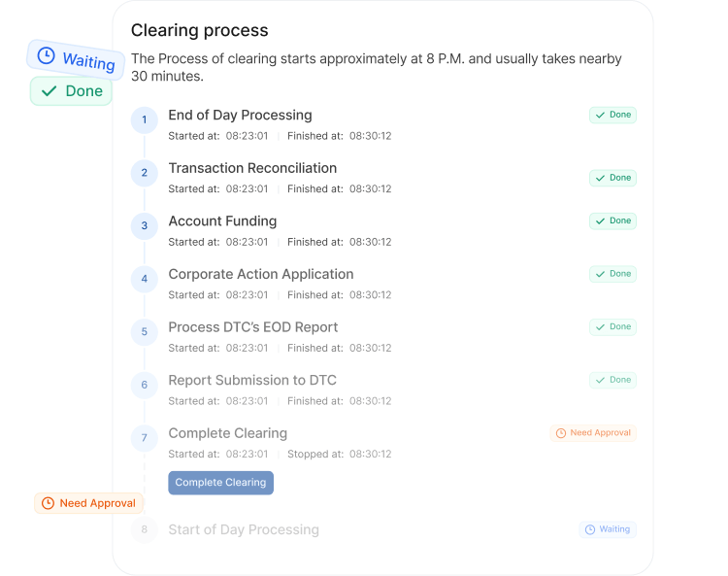Click the floating orange Need Approval tag
The width and height of the screenshot is (728, 576).
pos(88,503)
